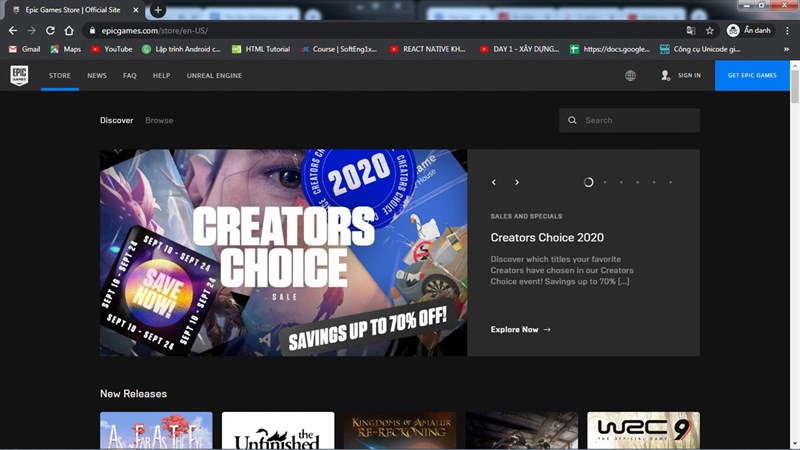The height and width of the screenshot is (450, 800).
Task: Open the docs.google bookmark
Action: (610, 49)
